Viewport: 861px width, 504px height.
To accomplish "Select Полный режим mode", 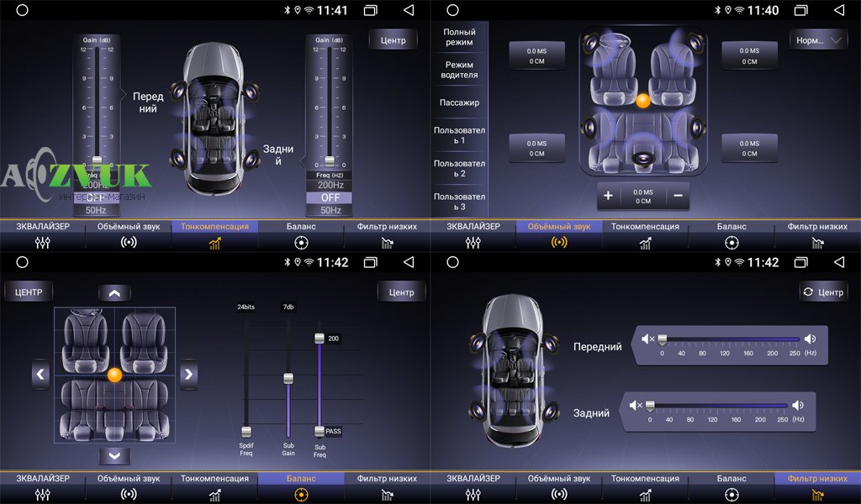I will click(459, 37).
